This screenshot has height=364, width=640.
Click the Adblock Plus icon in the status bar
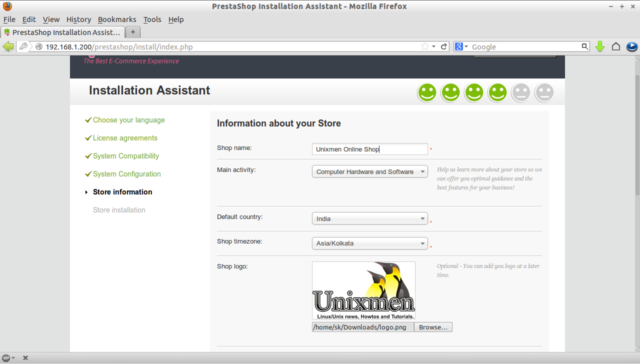click(6, 358)
